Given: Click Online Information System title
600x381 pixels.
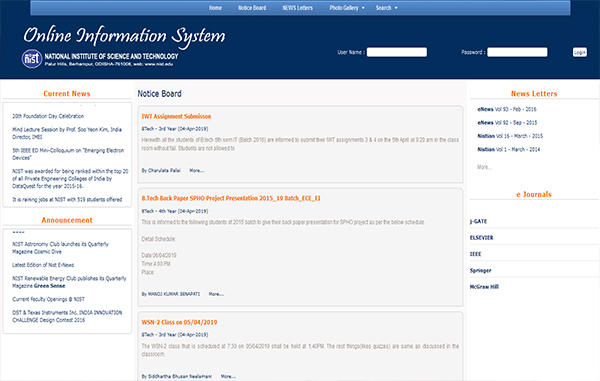Looking at the screenshot, I should (124, 36).
